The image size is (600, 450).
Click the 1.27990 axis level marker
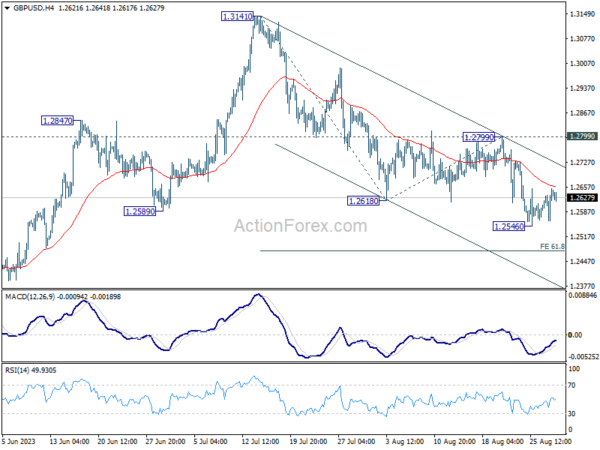coord(582,136)
